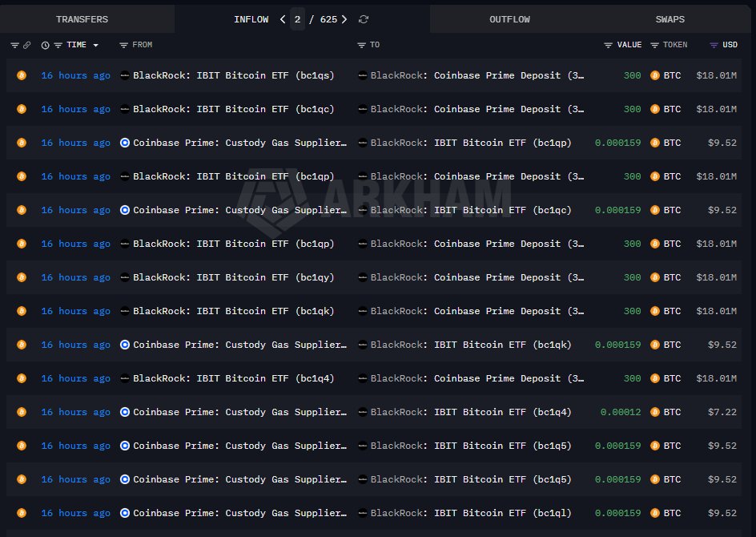Click BTC token icon in the $7.22 row

pos(655,412)
